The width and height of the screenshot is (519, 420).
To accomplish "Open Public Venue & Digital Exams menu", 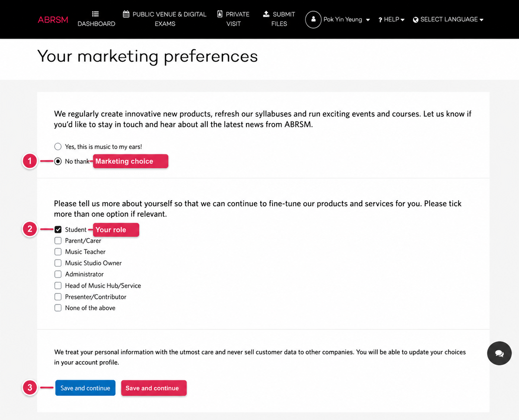I will tap(165, 19).
